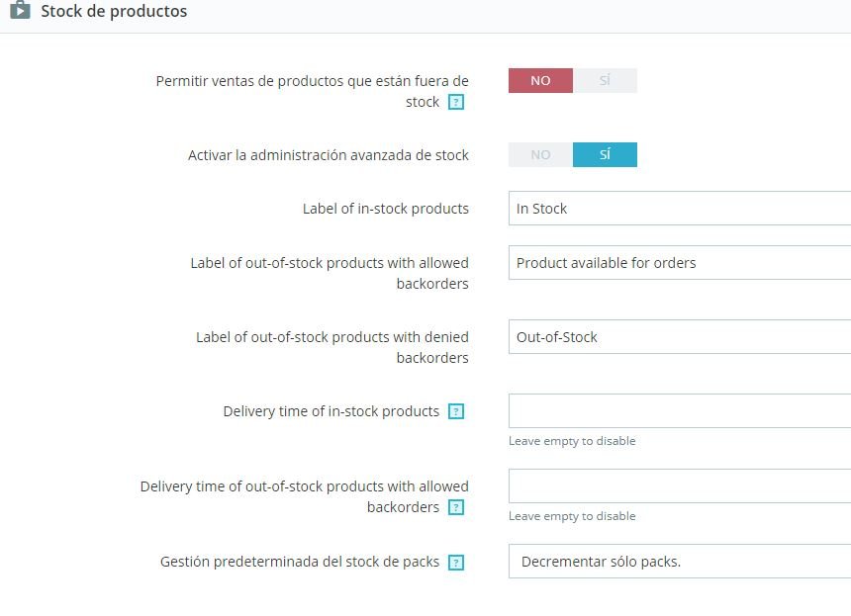Click the Stock de productos panel title
Screen dimensions: 851x616
(114, 12)
